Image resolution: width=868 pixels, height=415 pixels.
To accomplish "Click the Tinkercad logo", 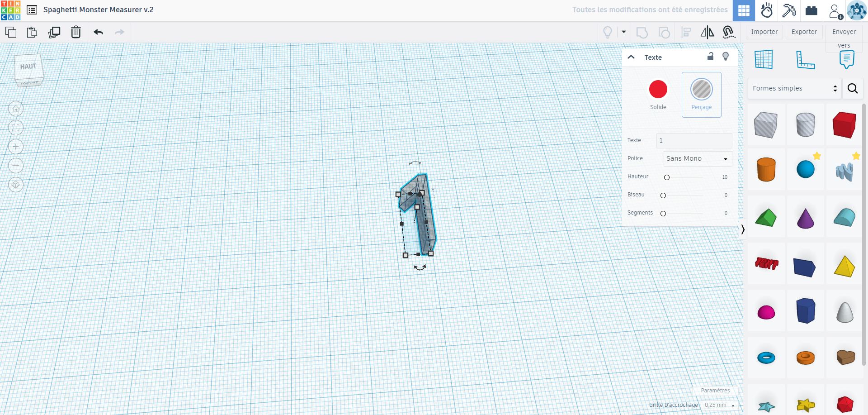I will (x=10, y=10).
